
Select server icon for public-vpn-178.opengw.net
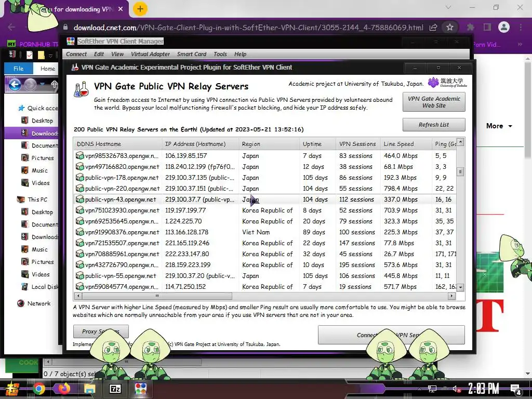79,178
